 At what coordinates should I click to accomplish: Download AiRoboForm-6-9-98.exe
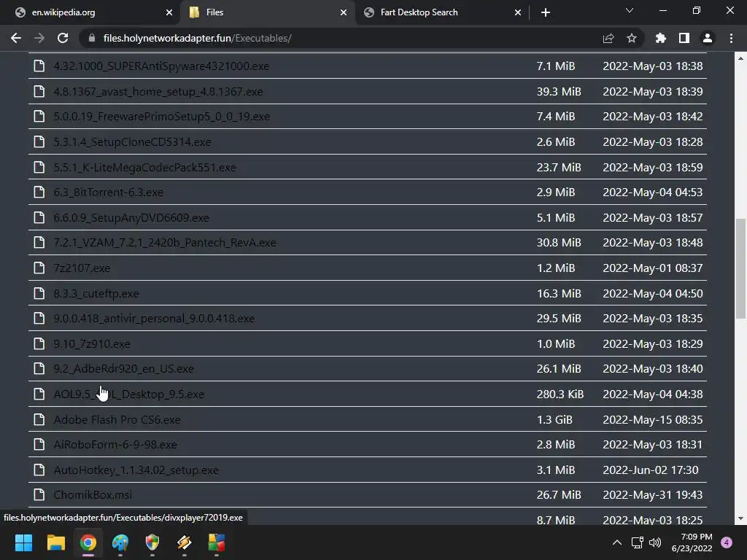(115, 445)
